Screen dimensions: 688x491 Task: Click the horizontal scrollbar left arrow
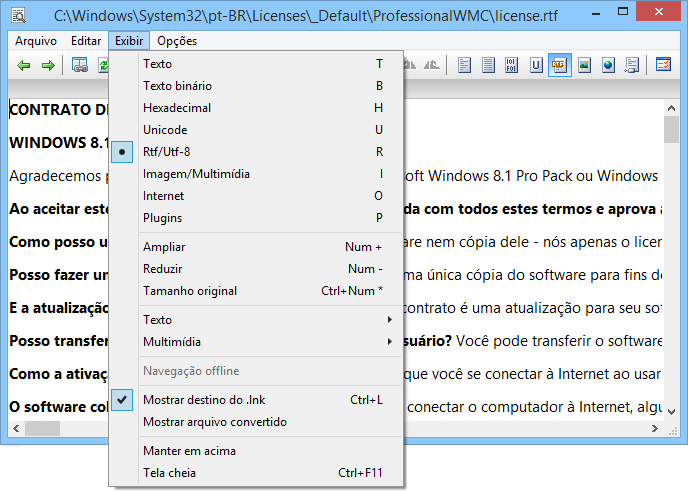click(x=16, y=428)
